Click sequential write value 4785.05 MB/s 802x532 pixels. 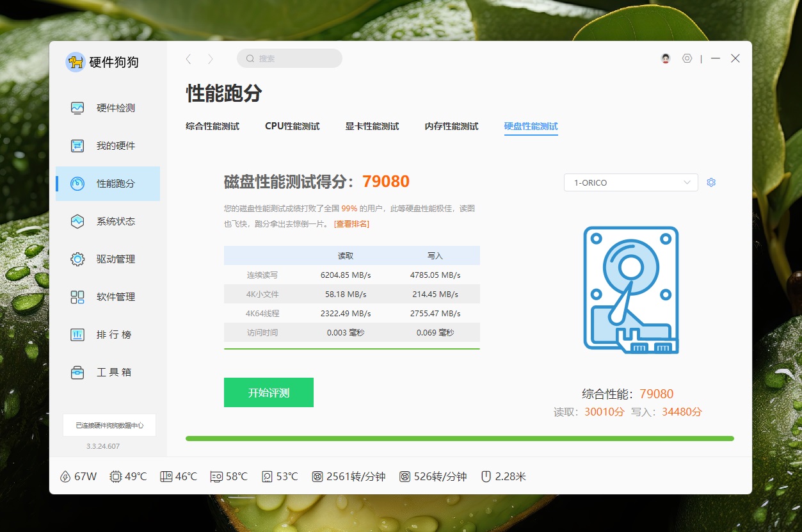(x=435, y=275)
